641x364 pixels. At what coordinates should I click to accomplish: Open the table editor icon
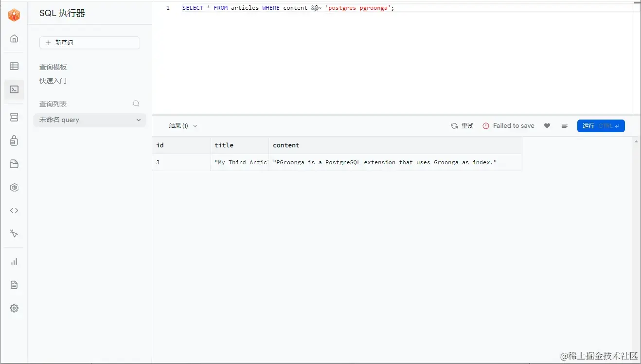click(14, 66)
